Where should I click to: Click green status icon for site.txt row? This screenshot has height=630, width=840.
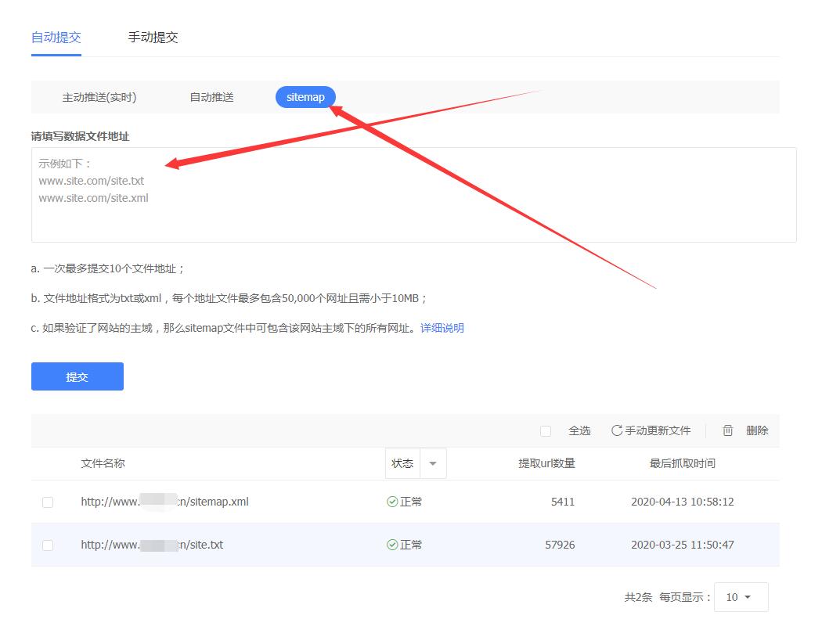392,545
